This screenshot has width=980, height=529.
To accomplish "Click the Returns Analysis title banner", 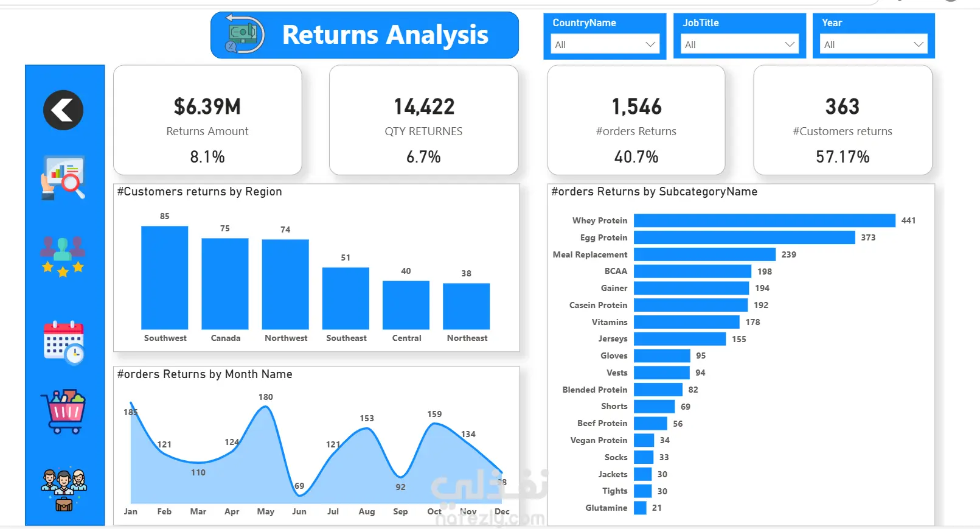I will [365, 35].
